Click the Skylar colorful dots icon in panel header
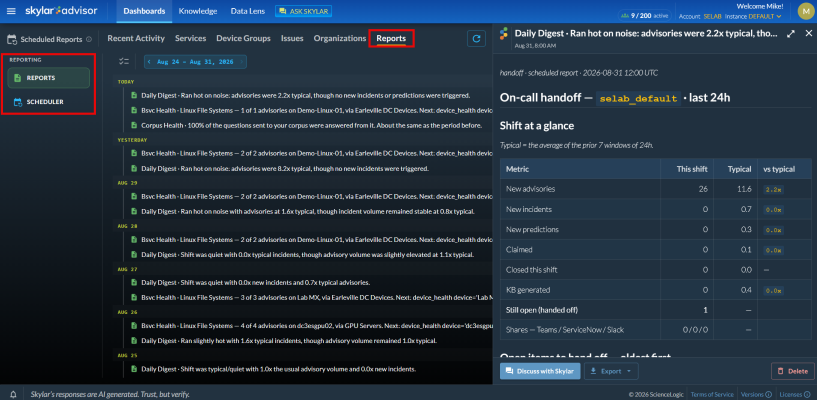Viewport: 817px width, 400px height. [503, 34]
